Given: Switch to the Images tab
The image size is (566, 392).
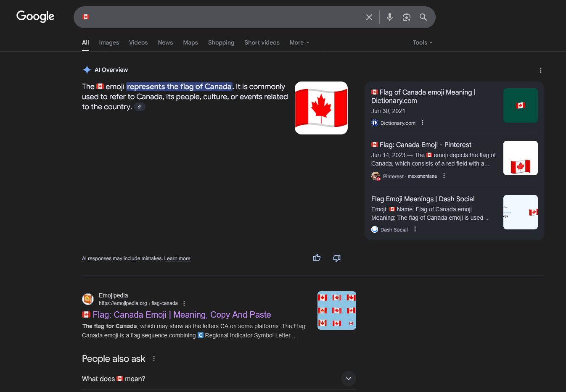Looking at the screenshot, I should tap(109, 42).
